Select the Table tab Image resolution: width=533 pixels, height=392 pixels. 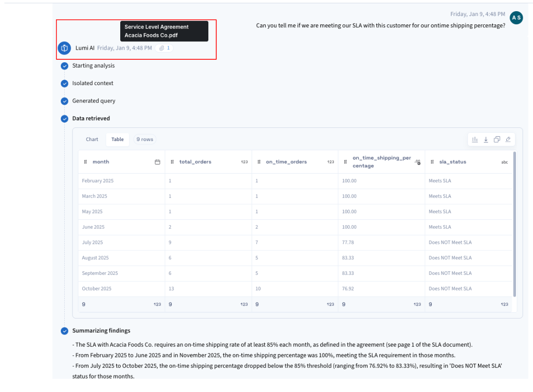click(118, 140)
